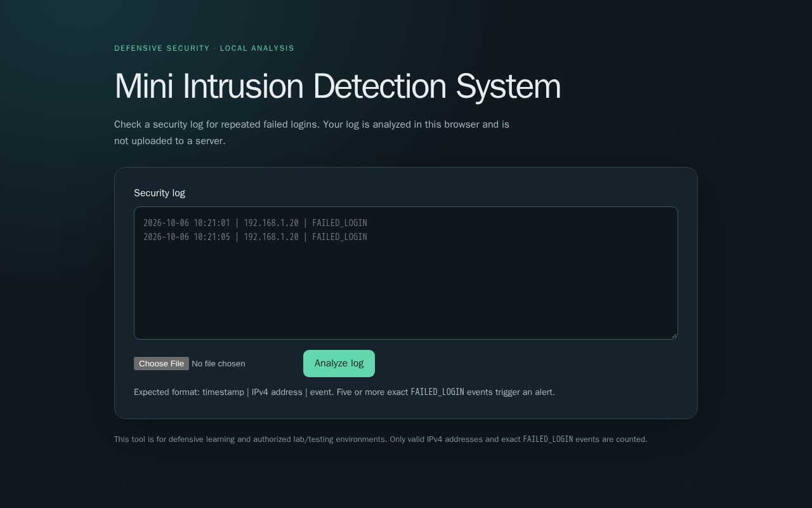Click the repeated failed logins description paragraph

click(x=311, y=133)
